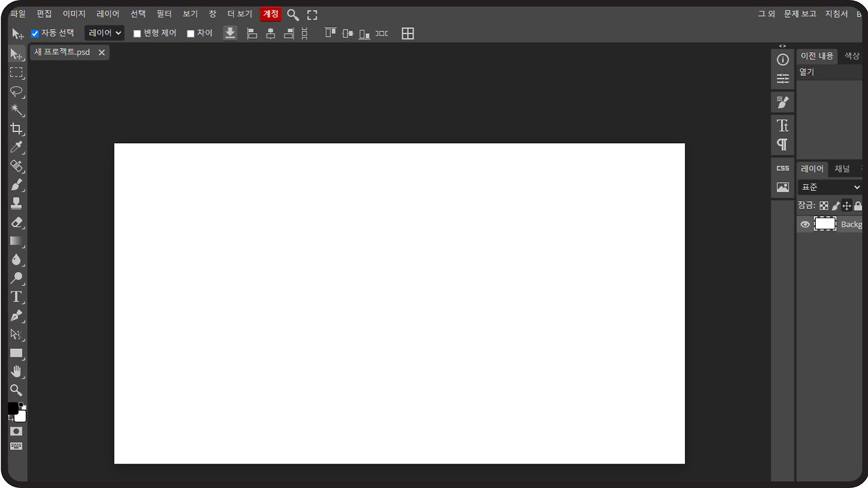Screen dimensions: 868x488
Task: Hide the Background layer with eye icon
Action: point(805,224)
